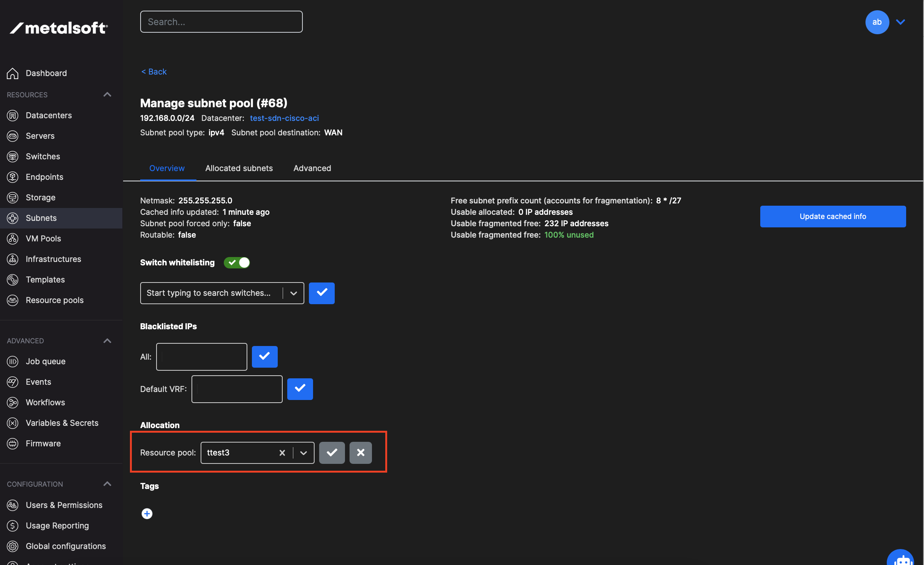Screen dimensions: 924x565
Task: Click the Storage sidebar icon
Action: tap(13, 198)
